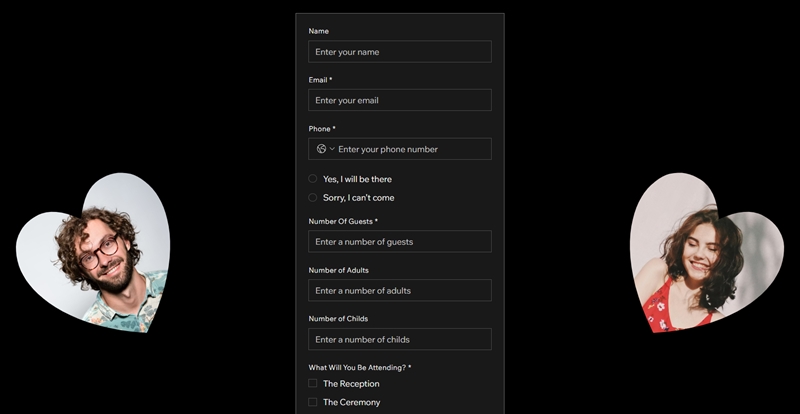This screenshot has width=800, height=414.
Task: Click the "Name" field label
Action: 319,31
